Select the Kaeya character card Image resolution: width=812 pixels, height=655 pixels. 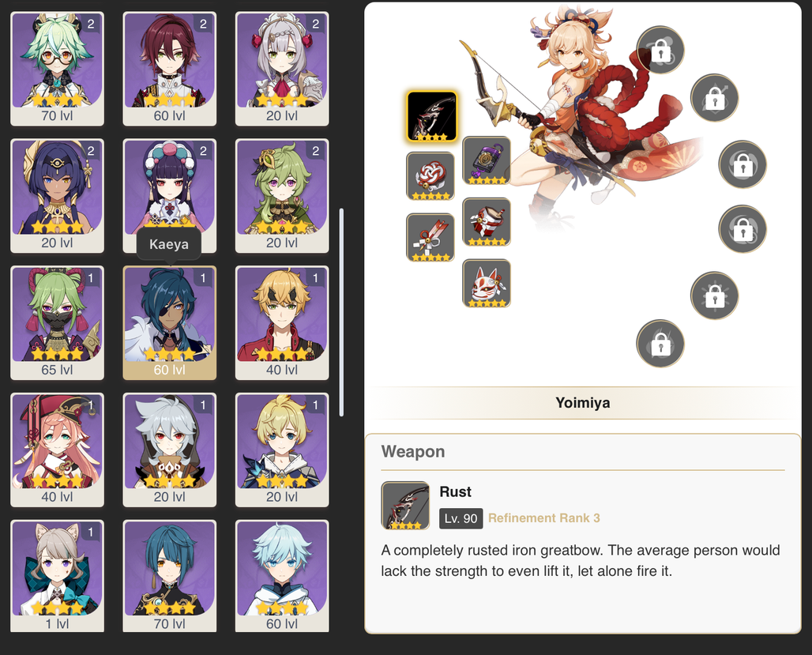tap(169, 323)
